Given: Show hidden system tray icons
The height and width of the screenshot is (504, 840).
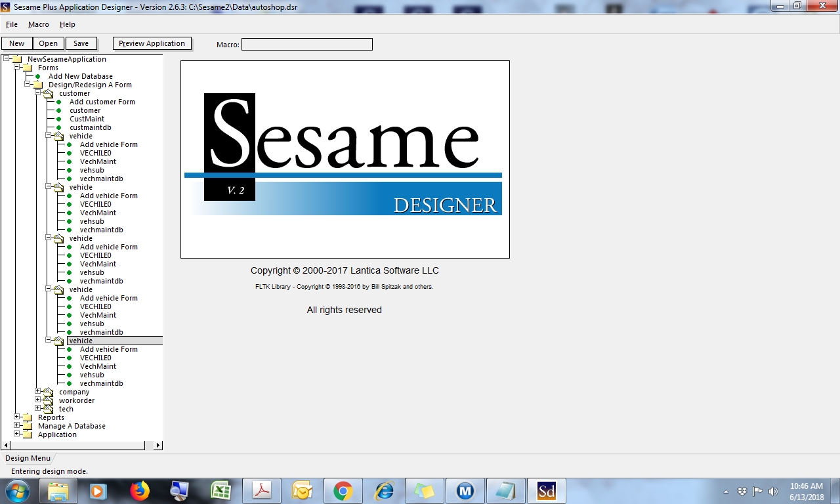Looking at the screenshot, I should click(726, 492).
